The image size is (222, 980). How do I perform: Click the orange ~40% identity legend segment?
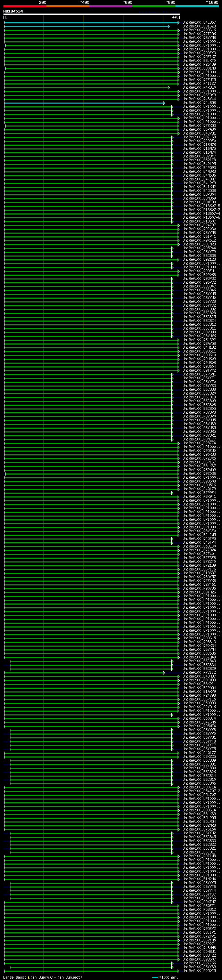[68, 6]
